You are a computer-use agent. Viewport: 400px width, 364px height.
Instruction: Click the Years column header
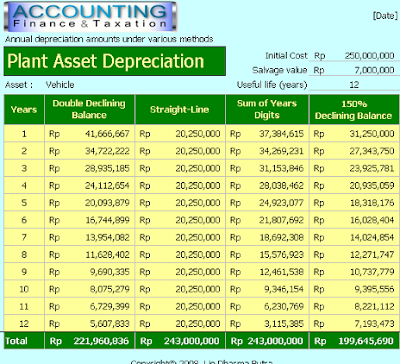[x=24, y=110]
